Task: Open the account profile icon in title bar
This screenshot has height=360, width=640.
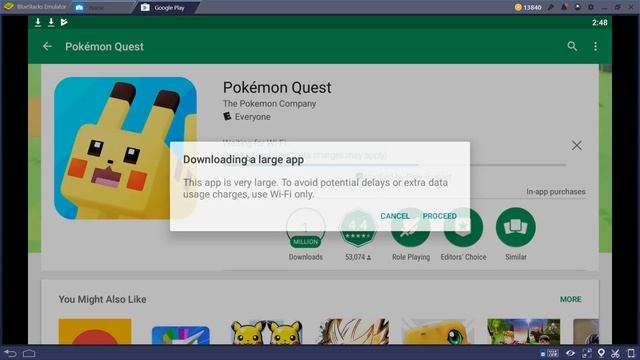Action: point(578,7)
